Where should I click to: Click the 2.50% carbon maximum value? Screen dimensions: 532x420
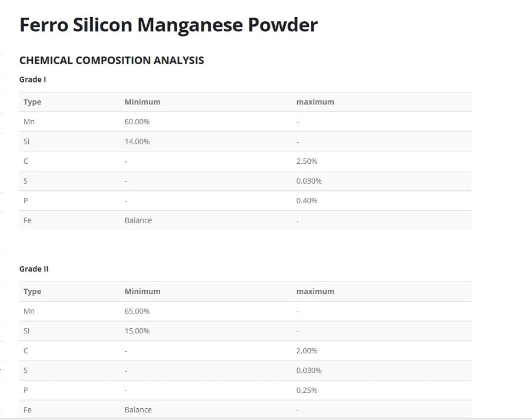tap(307, 161)
